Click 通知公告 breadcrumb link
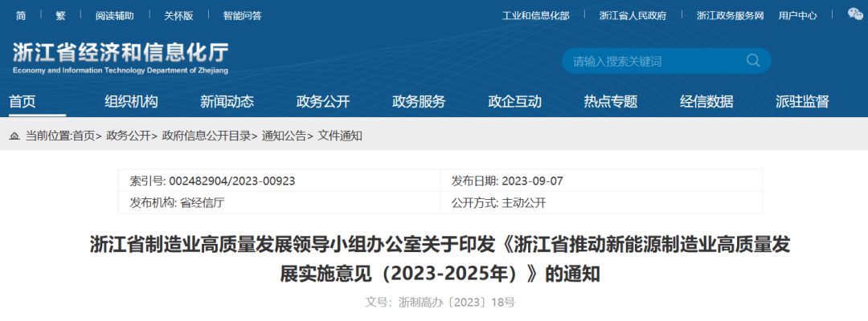Image resolution: width=868 pixels, height=321 pixels. (x=284, y=136)
